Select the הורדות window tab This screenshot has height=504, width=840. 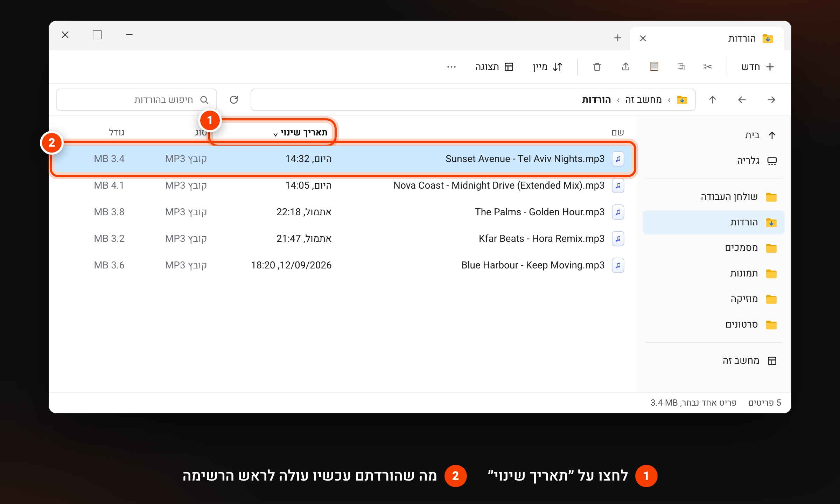707,38
